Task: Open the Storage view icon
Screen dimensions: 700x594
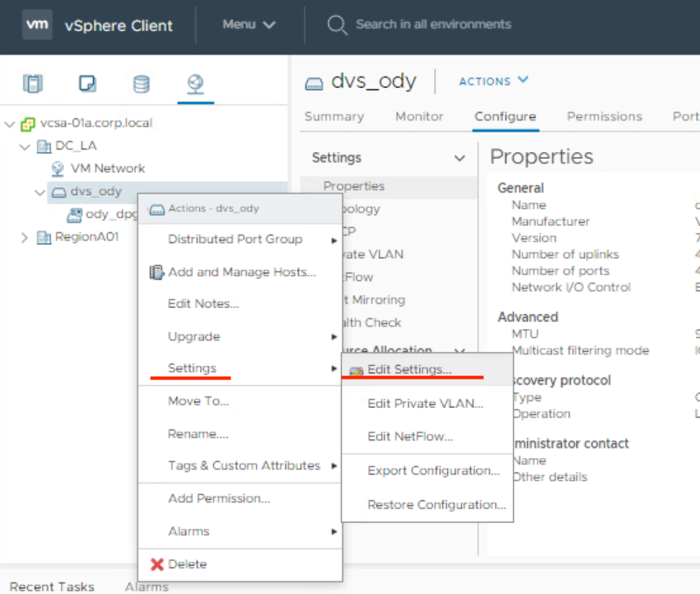Action: [141, 84]
